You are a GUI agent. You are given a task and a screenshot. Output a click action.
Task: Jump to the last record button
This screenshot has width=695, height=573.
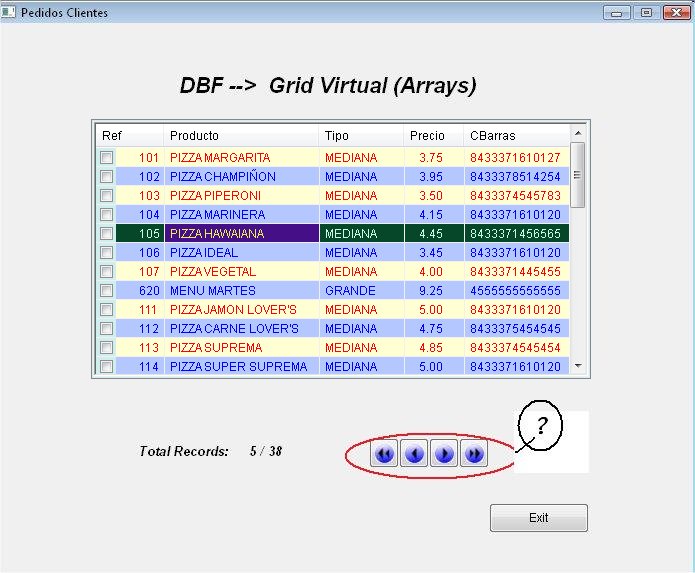pos(474,453)
